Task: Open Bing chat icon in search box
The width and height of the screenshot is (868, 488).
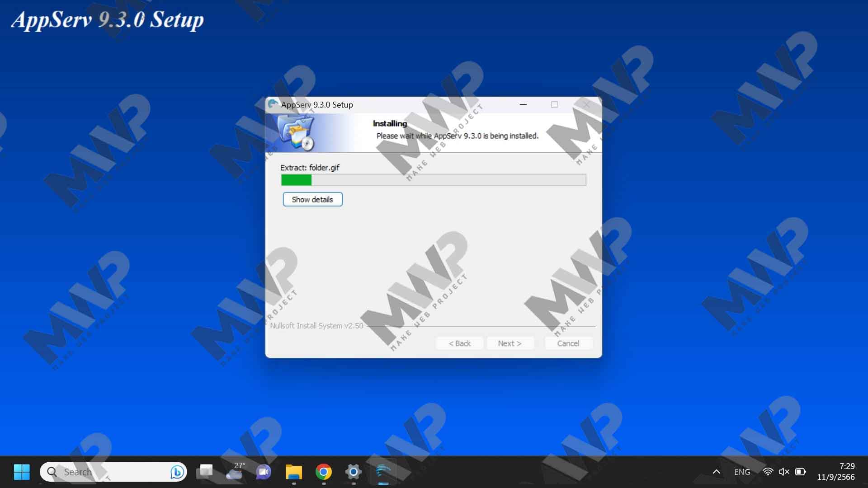Action: coord(177,472)
